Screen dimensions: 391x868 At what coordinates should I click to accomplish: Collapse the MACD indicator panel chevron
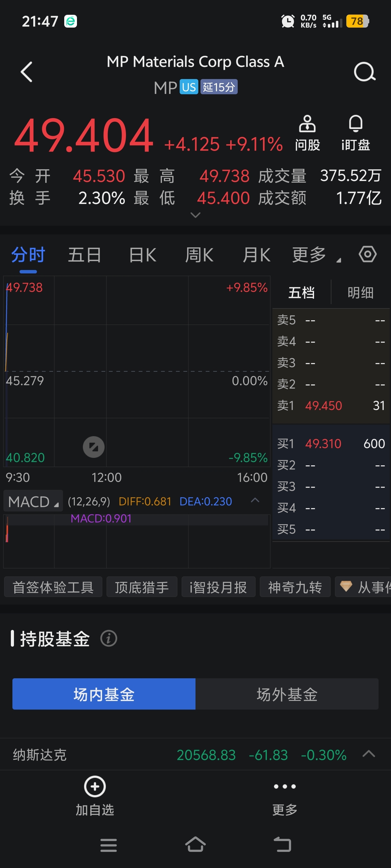tap(255, 500)
